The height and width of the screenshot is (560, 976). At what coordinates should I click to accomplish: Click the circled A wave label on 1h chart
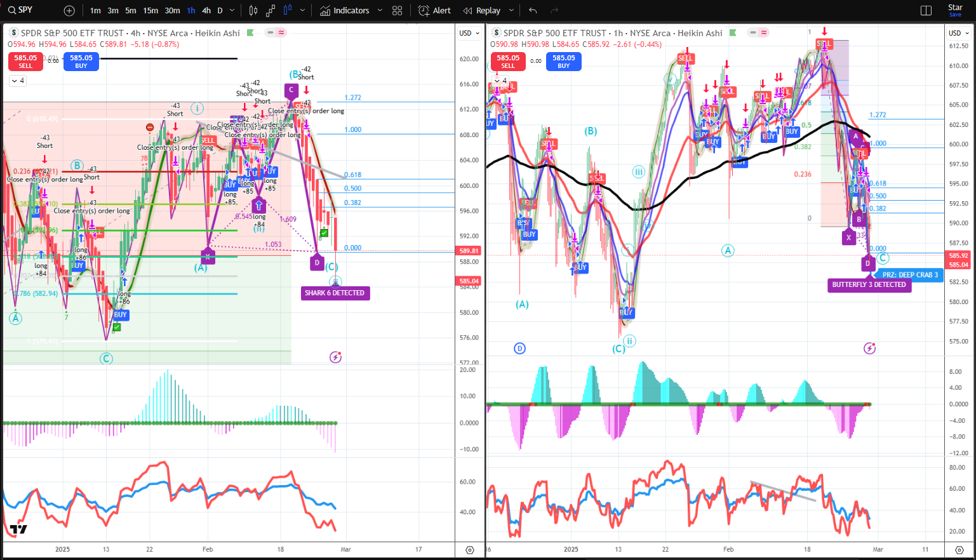click(x=728, y=251)
